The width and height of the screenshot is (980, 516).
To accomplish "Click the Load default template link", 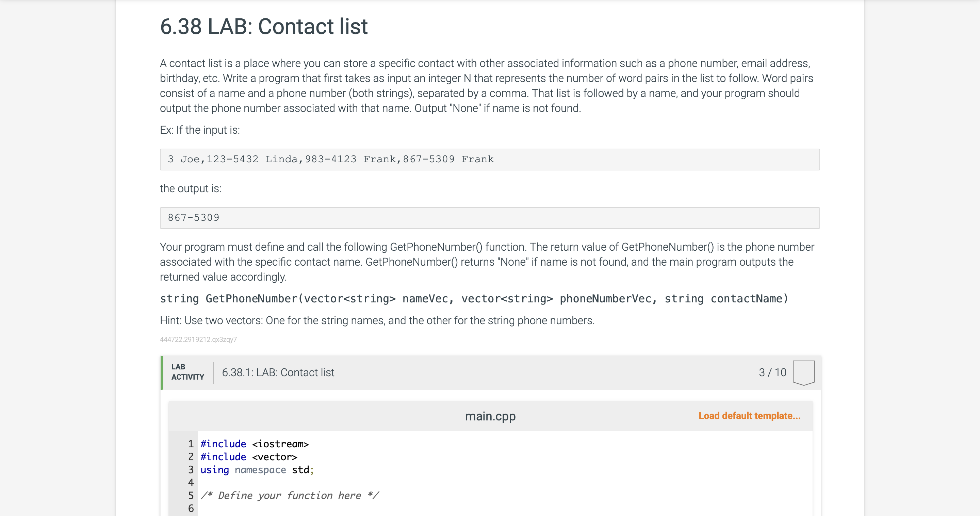I will (749, 416).
